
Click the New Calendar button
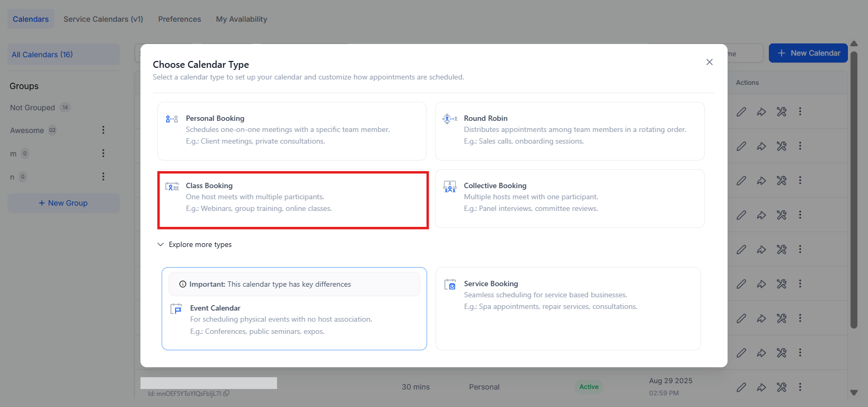tap(808, 54)
